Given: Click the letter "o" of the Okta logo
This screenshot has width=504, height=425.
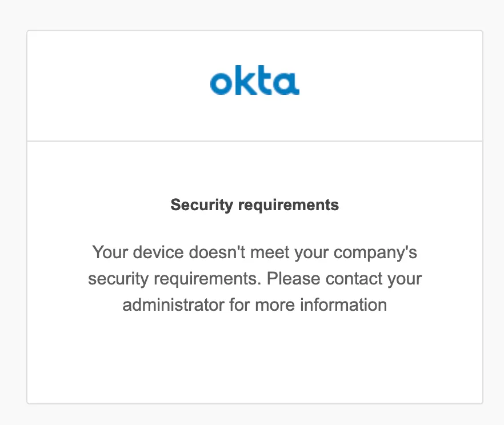Looking at the screenshot, I should [x=220, y=84].
